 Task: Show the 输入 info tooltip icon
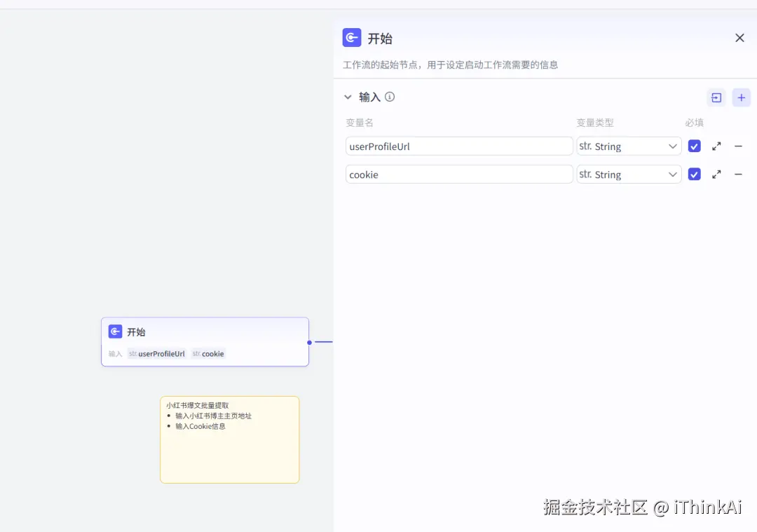click(x=390, y=97)
